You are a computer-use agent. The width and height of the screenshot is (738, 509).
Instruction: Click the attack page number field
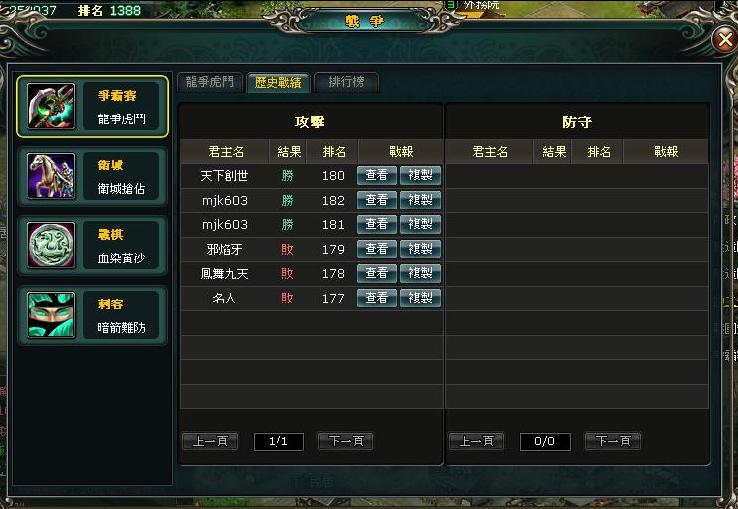coord(279,442)
